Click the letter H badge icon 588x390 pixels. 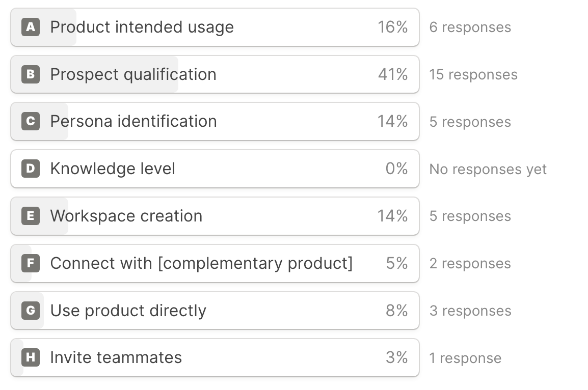[x=31, y=357]
